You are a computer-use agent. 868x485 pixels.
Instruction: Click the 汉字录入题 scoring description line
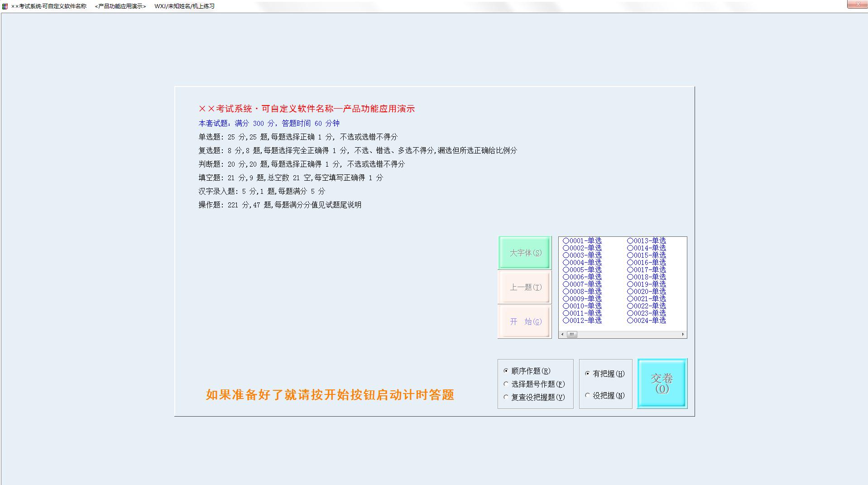(262, 191)
